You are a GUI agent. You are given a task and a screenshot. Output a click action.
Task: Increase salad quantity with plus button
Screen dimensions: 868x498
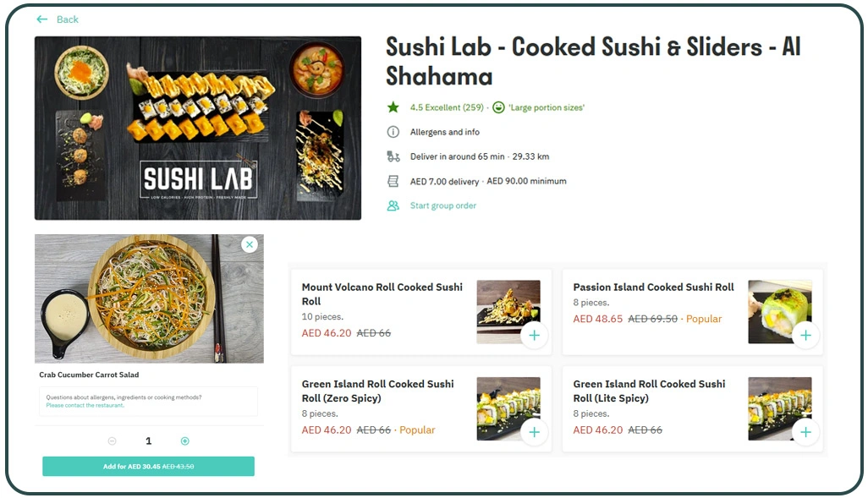click(185, 441)
